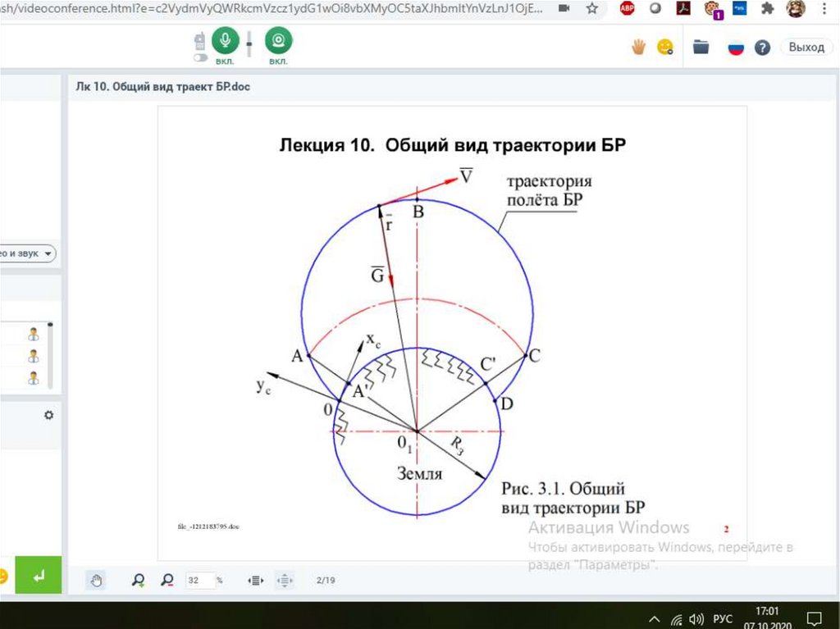Image resolution: width=840 pixels, height=629 pixels.
Task: Open the Chrome three-dot menu
Action: (x=824, y=8)
